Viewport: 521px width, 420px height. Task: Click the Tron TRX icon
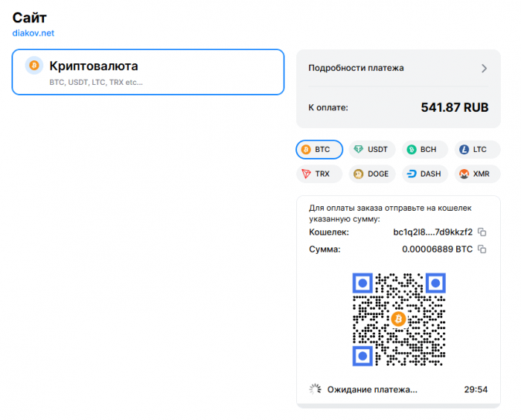(x=306, y=174)
